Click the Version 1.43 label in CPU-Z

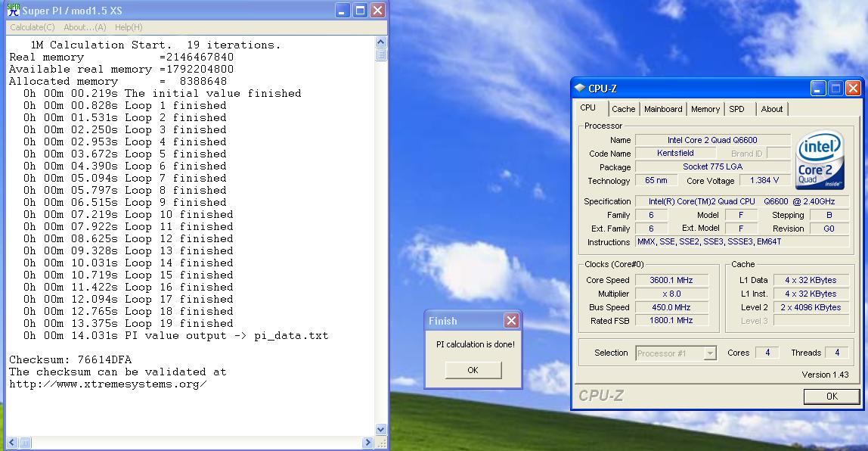point(825,375)
